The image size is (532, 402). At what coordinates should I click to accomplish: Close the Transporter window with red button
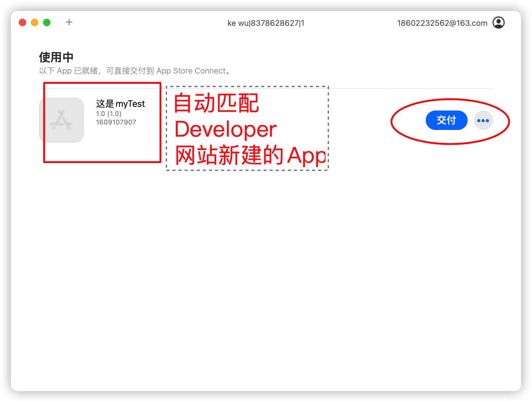[x=22, y=22]
